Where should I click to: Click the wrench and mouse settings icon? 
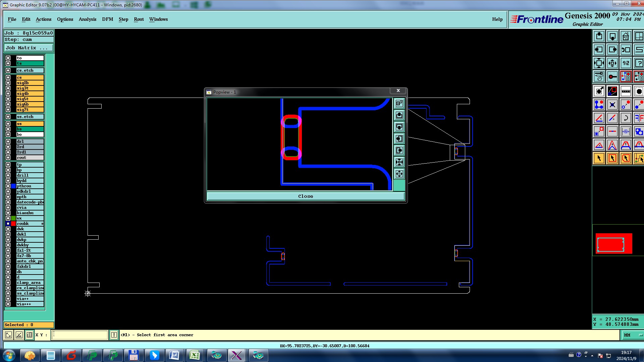pos(599,76)
